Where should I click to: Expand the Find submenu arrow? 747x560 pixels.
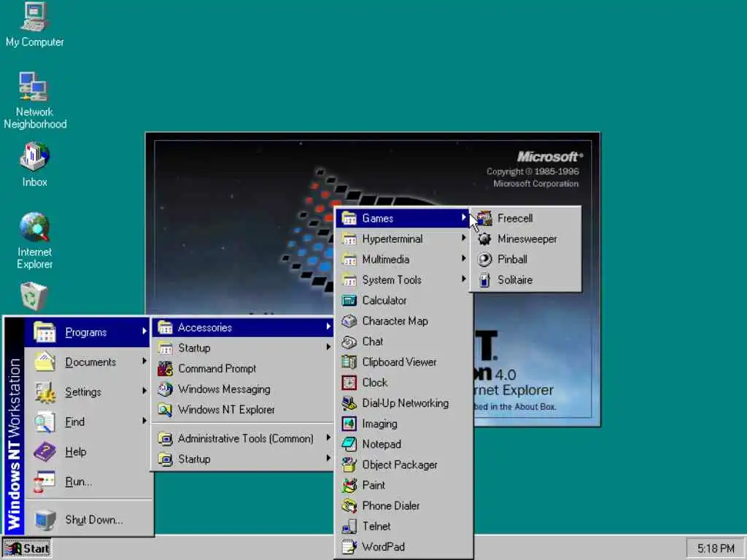coord(144,421)
